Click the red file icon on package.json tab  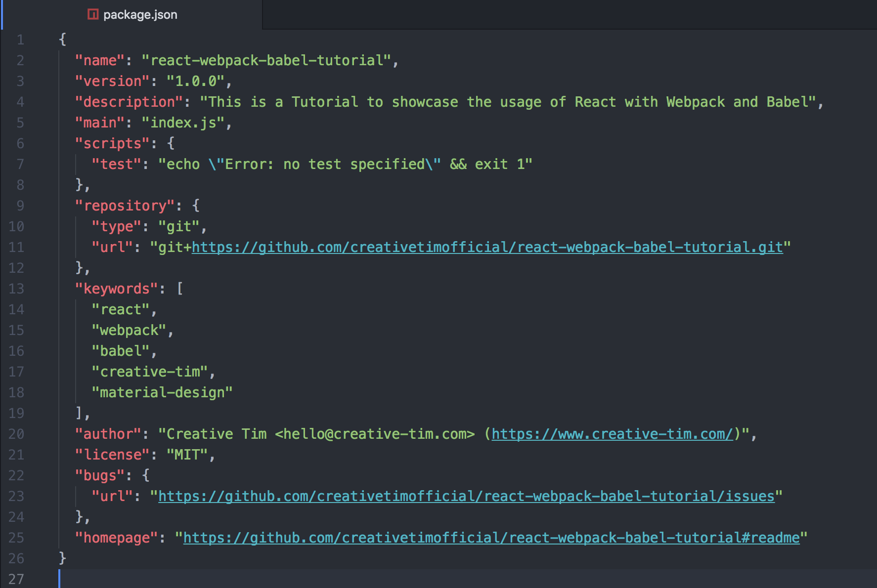click(x=92, y=14)
